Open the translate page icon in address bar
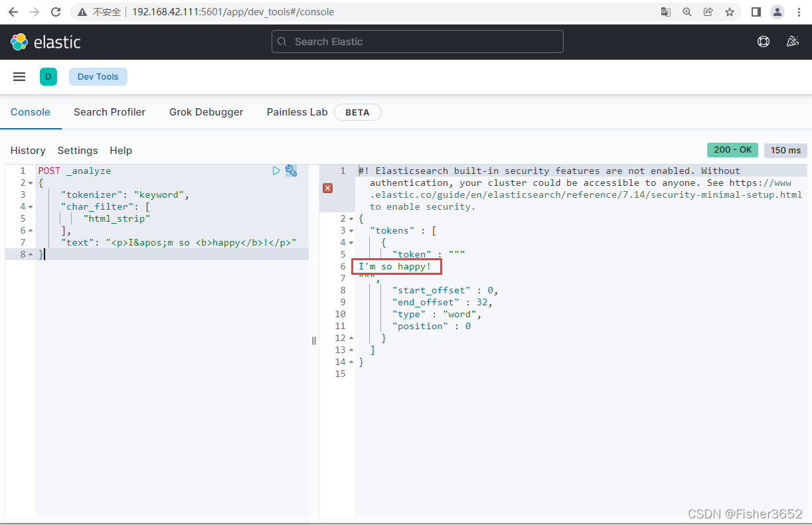812x525 pixels. point(666,12)
